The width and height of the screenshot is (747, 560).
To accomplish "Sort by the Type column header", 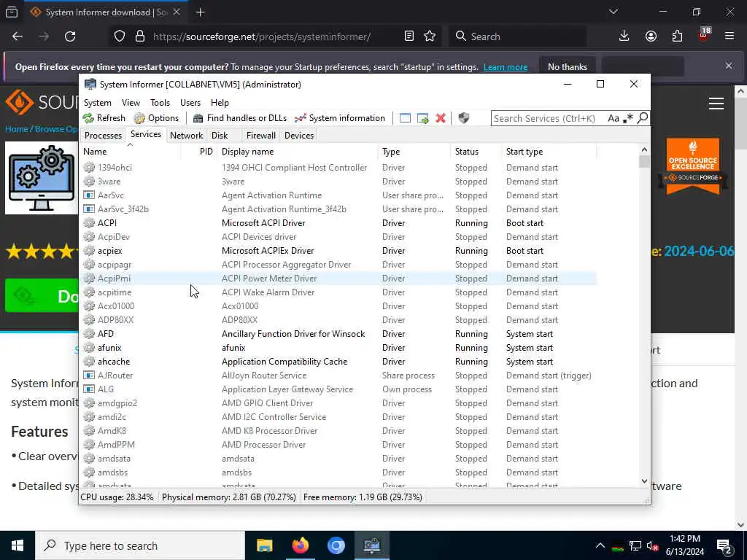I will [x=414, y=152].
